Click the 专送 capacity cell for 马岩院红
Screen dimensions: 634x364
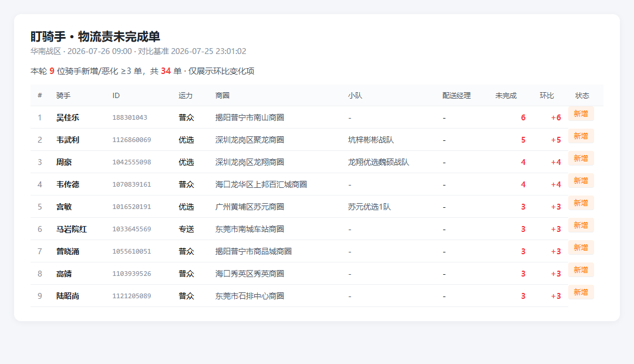pos(187,229)
